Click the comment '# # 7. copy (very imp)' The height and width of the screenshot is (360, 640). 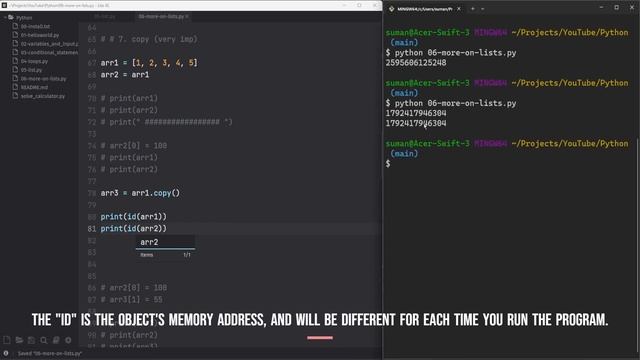[149, 39]
